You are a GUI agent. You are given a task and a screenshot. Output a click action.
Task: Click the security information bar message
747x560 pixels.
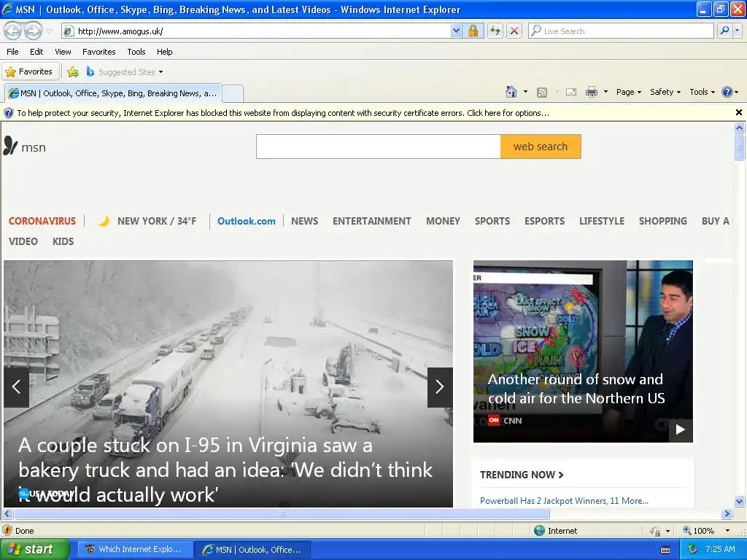[283, 113]
